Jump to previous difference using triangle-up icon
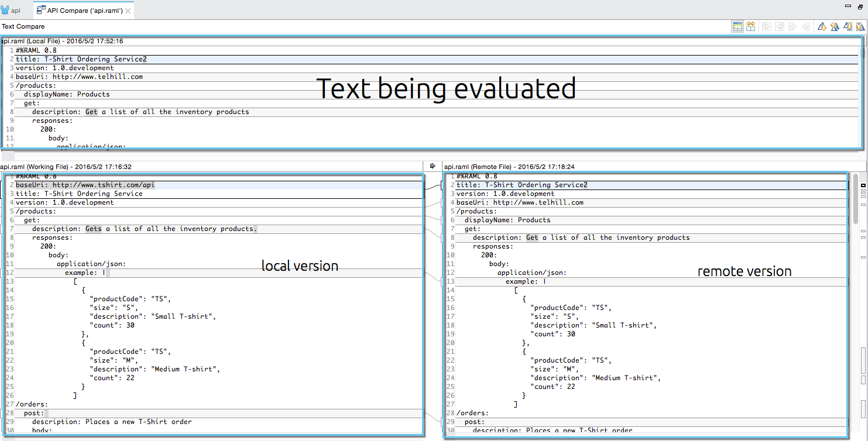The height and width of the screenshot is (441, 868). coord(835,26)
